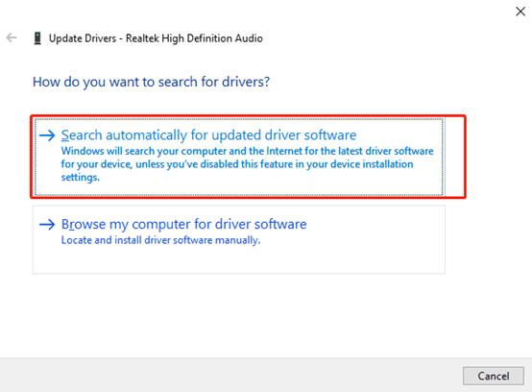
Task: Click the text Locate and install driver software manually
Action: [160, 240]
